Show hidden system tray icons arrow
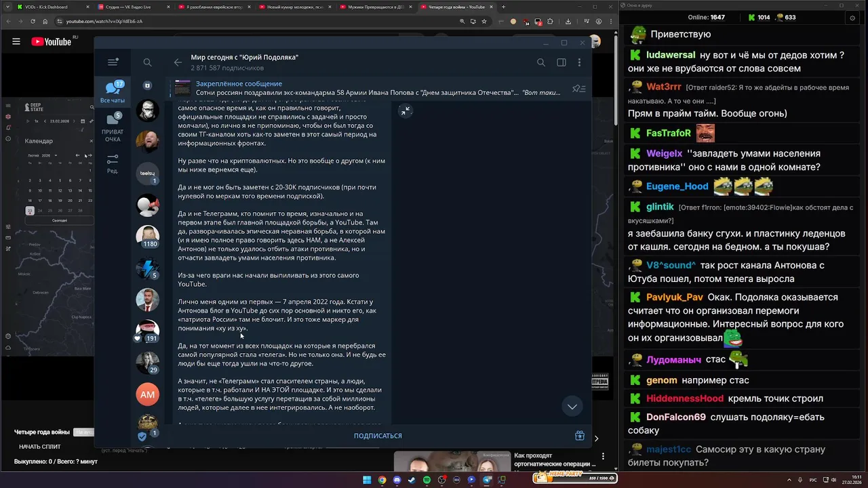 [789, 480]
